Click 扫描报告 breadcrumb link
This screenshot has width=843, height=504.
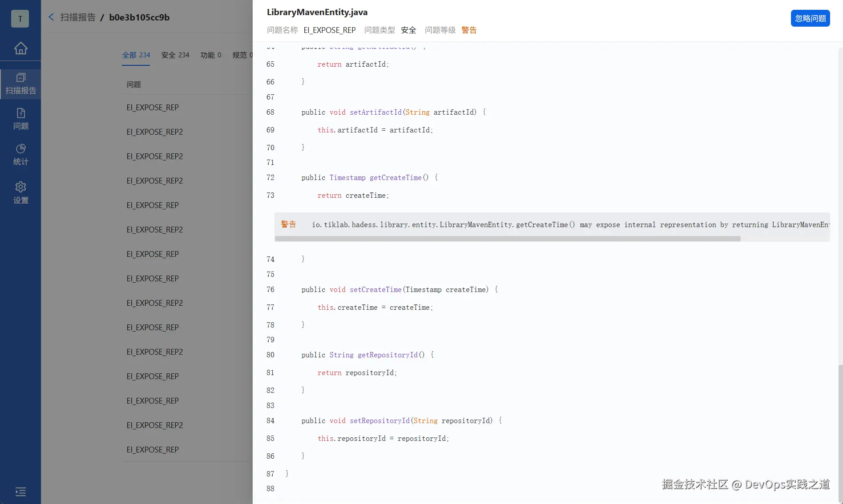click(78, 17)
